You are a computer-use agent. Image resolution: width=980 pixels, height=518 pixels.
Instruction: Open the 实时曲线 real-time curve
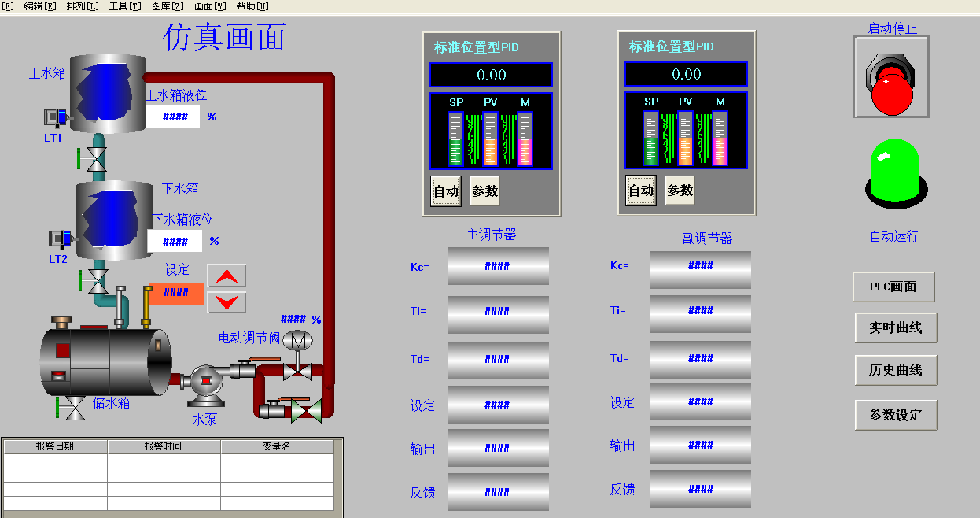click(x=896, y=327)
